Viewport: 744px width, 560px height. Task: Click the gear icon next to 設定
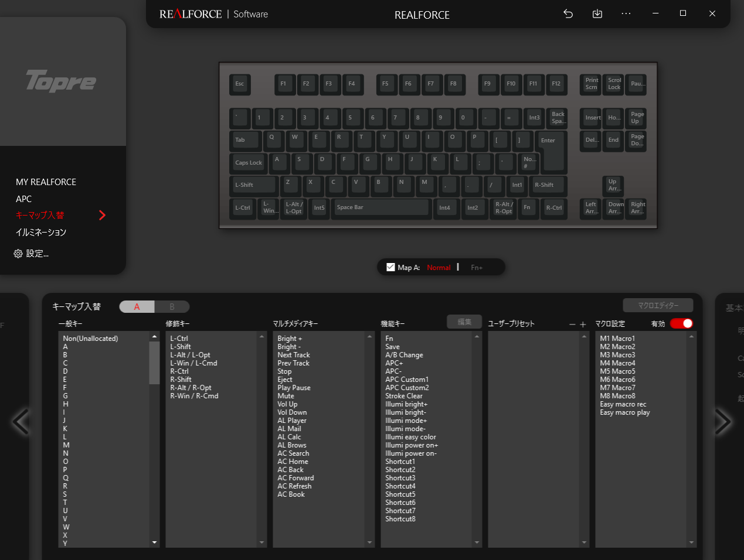tap(18, 254)
